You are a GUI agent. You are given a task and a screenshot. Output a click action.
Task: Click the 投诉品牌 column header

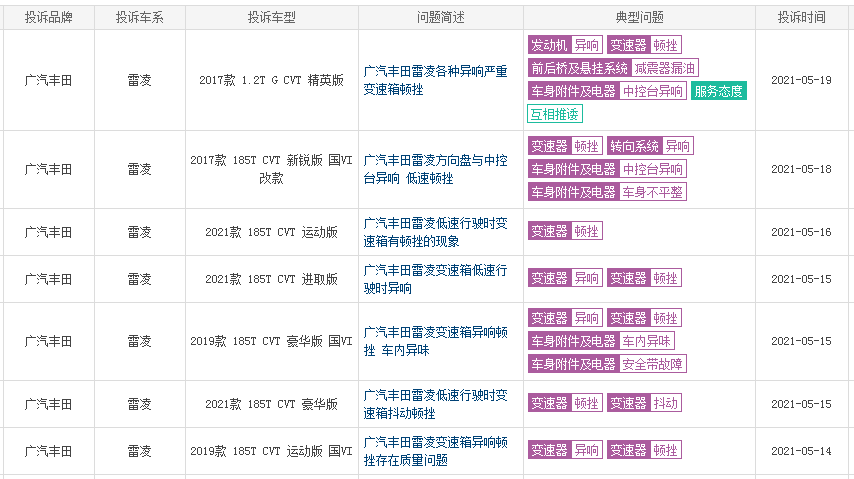click(x=48, y=17)
